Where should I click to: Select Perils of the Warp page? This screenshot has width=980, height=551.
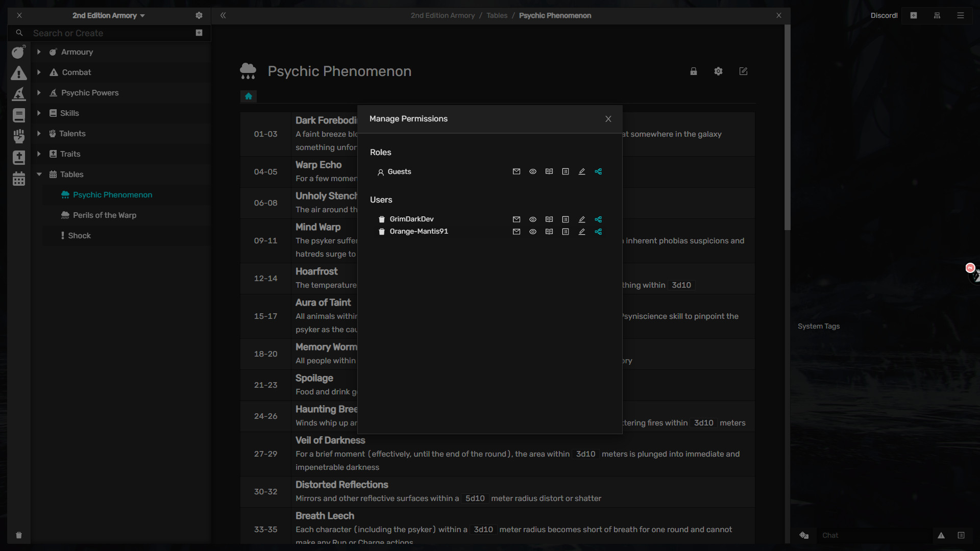click(104, 215)
